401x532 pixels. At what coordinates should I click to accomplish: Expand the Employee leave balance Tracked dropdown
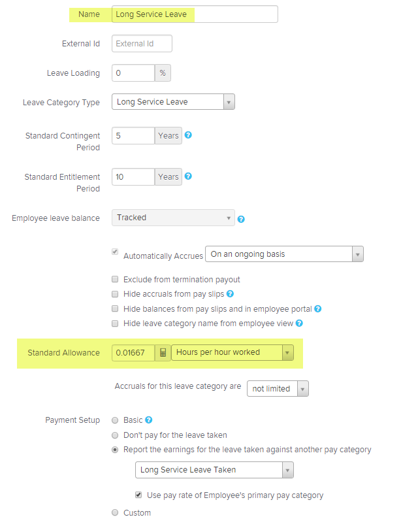pyautogui.click(x=173, y=218)
